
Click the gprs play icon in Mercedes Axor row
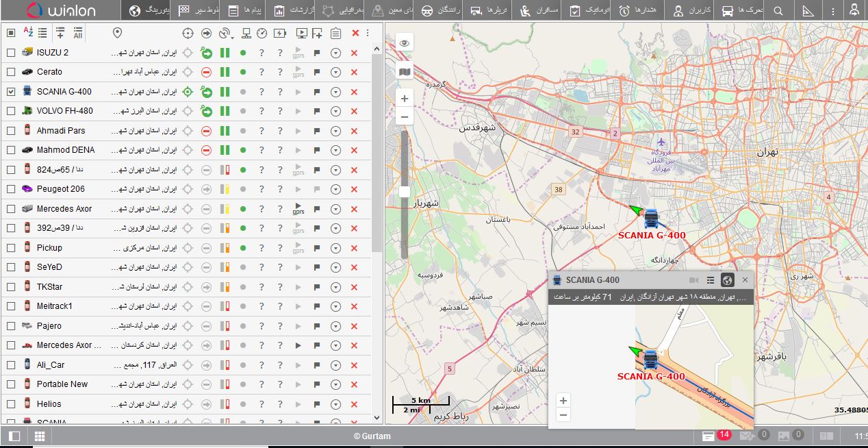point(298,208)
